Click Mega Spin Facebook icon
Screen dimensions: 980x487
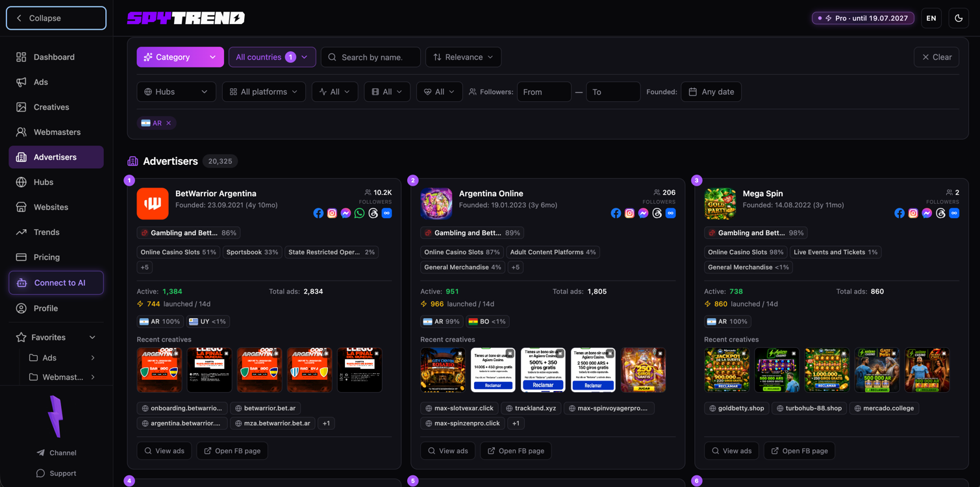click(x=899, y=213)
